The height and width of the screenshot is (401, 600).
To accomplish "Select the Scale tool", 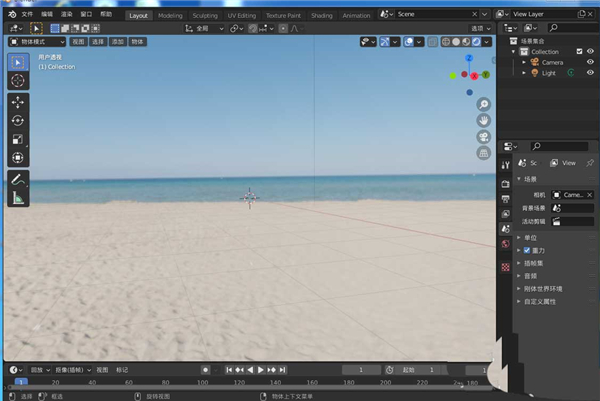I will 18,139.
